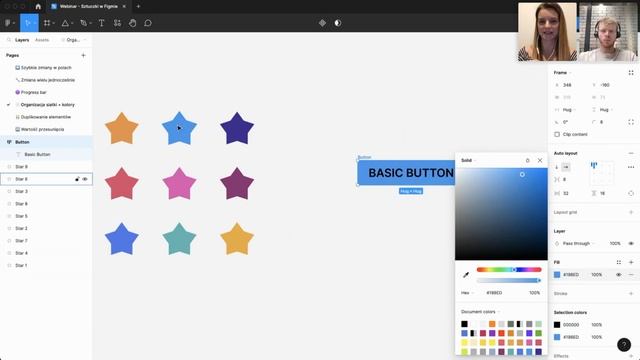Viewport: 640px width, 360px height.
Task: Select the Pen tool
Action: [84, 23]
